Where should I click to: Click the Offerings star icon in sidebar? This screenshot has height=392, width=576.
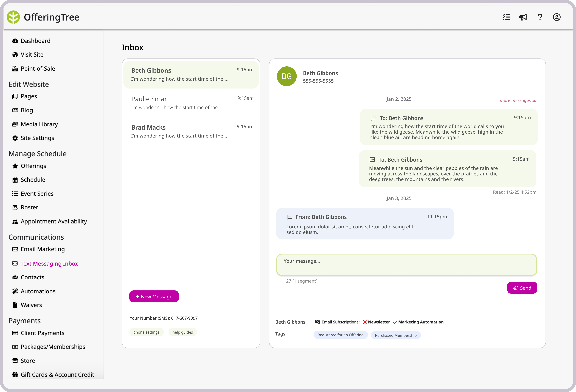tap(15, 166)
